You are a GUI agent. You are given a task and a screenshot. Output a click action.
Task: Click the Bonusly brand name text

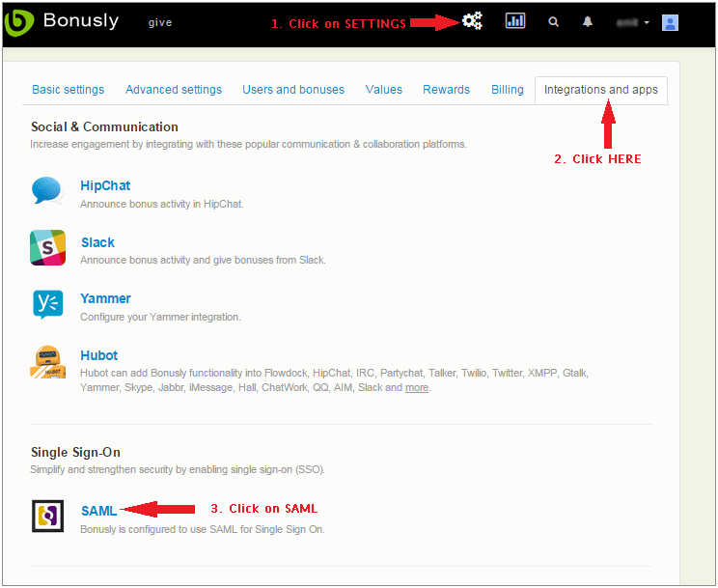[81, 20]
